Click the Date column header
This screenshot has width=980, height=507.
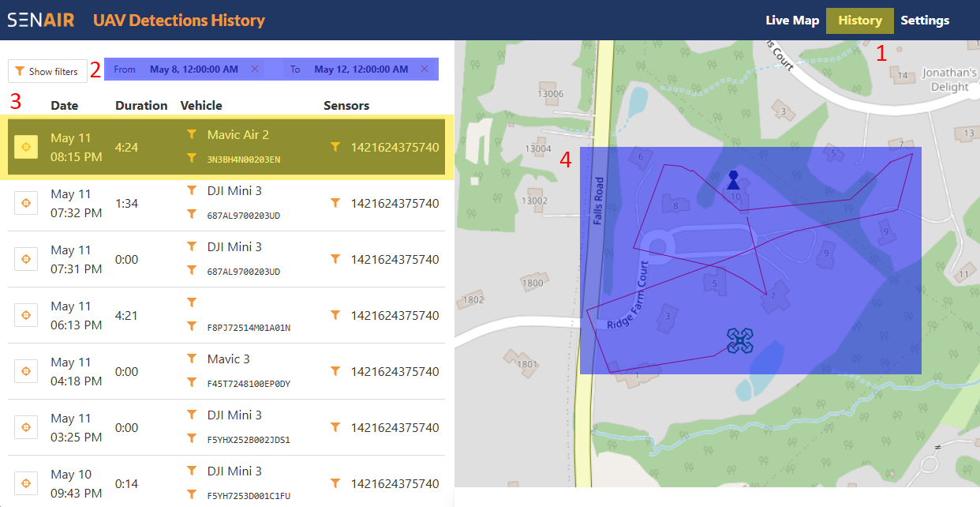pos(65,105)
